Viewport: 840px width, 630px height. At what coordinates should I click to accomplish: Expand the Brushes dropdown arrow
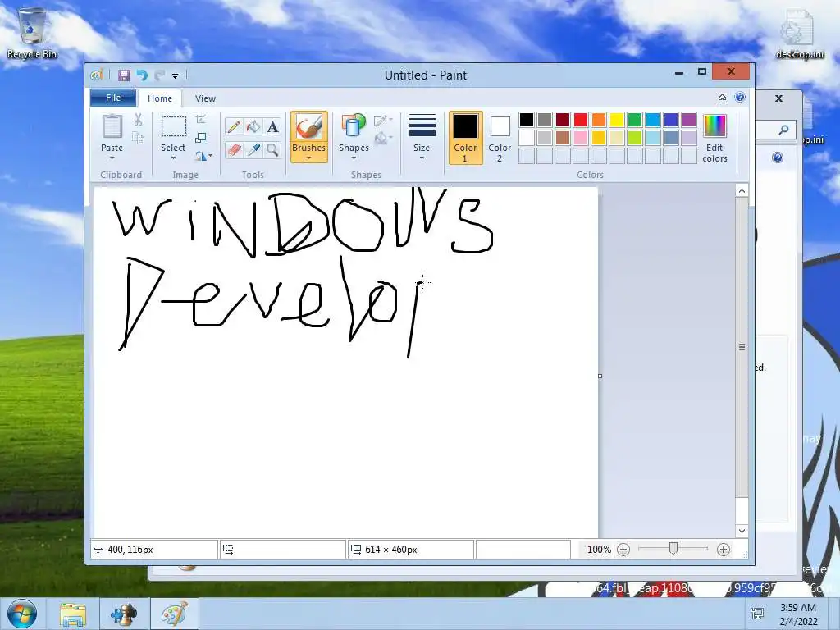tap(308, 158)
